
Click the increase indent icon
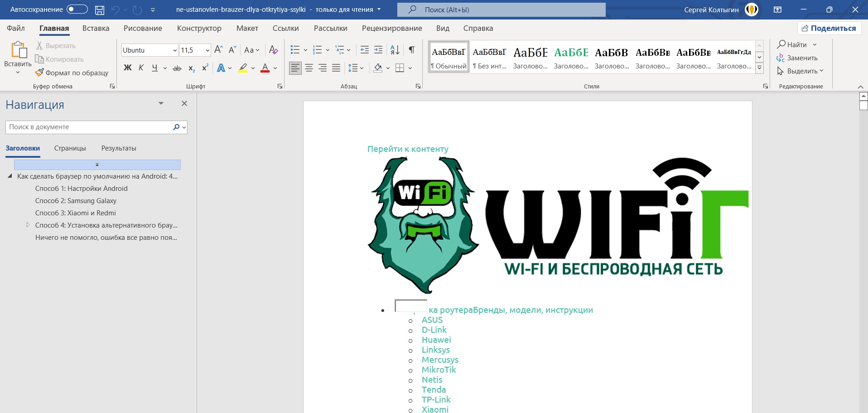click(378, 50)
